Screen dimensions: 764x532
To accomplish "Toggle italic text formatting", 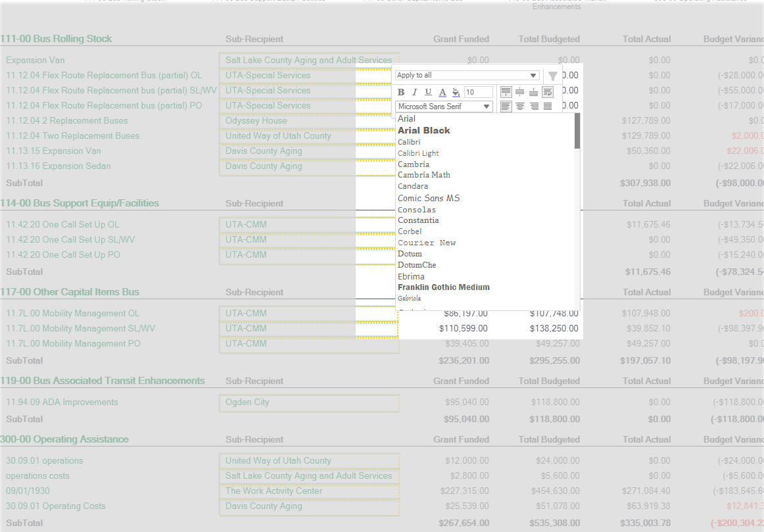I will [415, 92].
